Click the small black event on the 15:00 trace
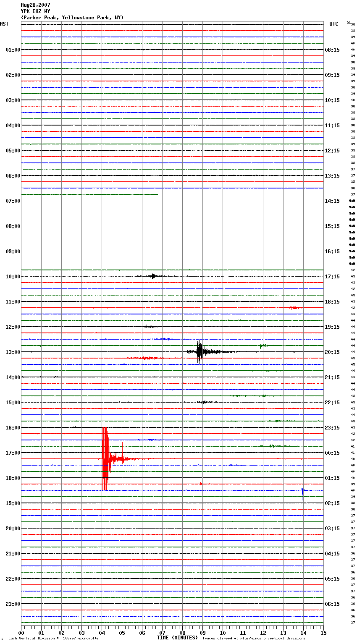This screenshot has width=357, height=644. tap(204, 402)
